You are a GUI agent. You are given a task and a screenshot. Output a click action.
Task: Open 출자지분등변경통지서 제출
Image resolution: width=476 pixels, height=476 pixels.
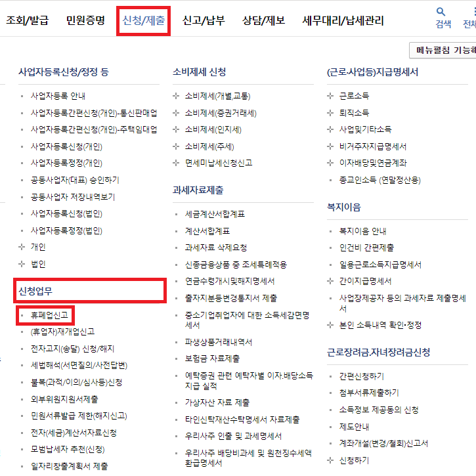coord(231,299)
